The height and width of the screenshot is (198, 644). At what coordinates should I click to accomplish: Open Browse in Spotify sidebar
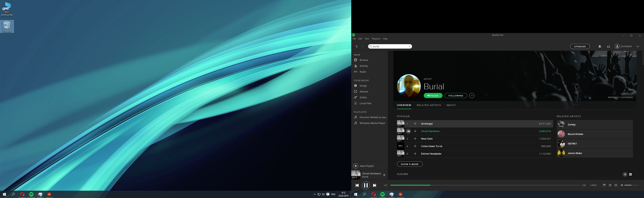[364, 60]
